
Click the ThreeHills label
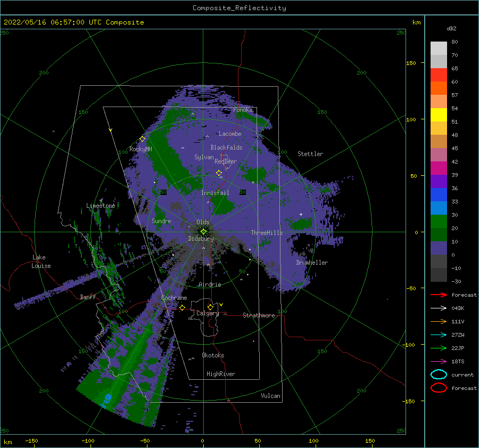tap(267, 233)
